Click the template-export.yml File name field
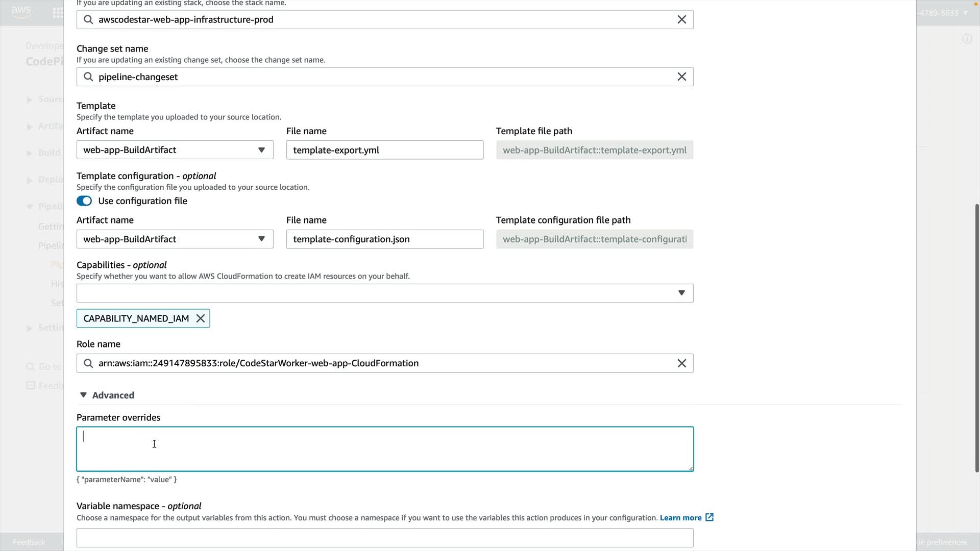 [x=384, y=150]
